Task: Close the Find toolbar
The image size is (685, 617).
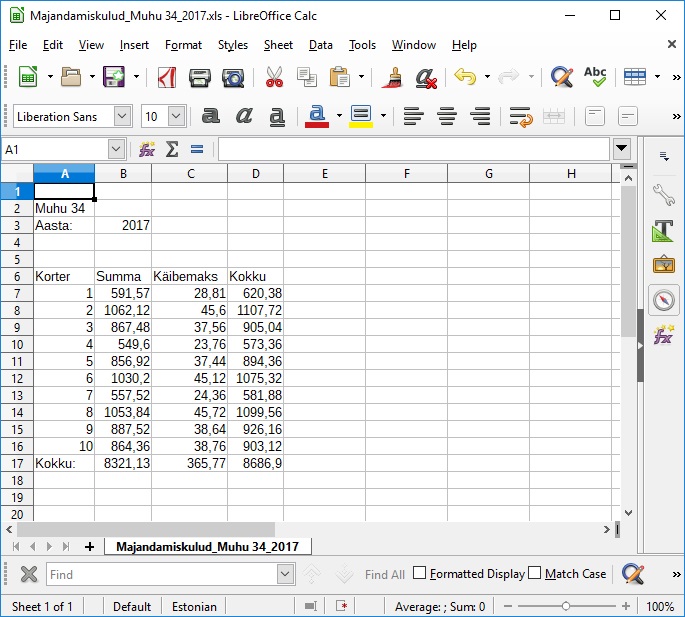Action: [29, 574]
